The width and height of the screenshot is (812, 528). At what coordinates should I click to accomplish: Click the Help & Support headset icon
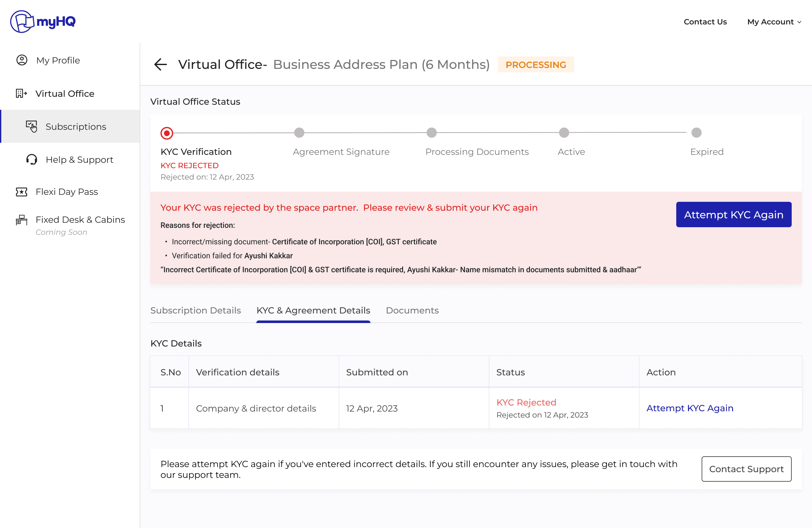[32, 159]
